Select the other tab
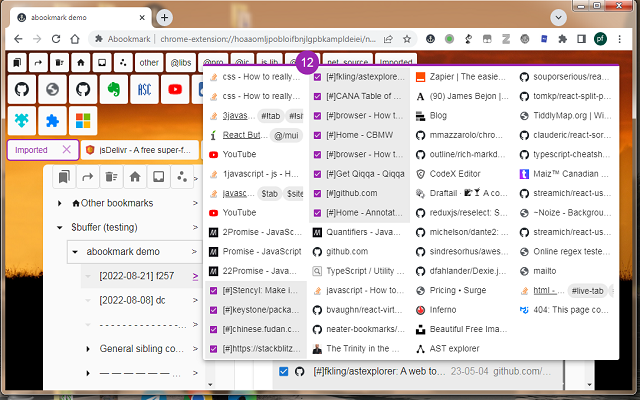 pyautogui.click(x=149, y=62)
